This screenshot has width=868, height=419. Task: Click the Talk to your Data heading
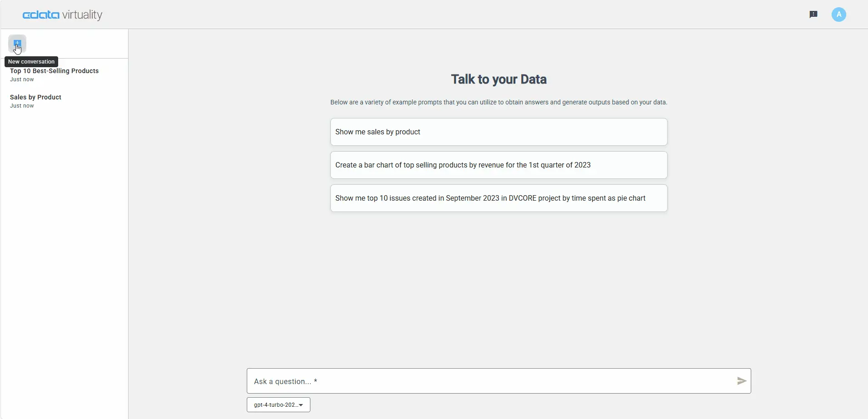click(x=498, y=79)
